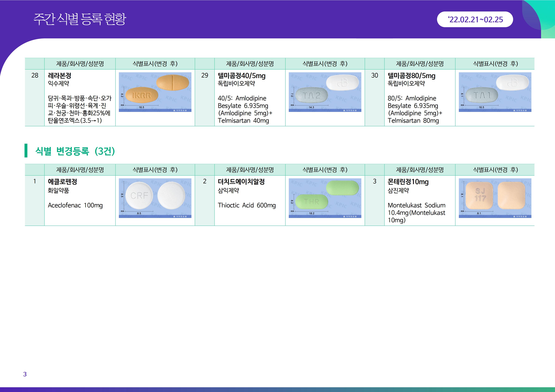The width and height of the screenshot is (555, 392).
Task: Click the 식별 변경등록 (3건) section heading
Action: (75, 151)
